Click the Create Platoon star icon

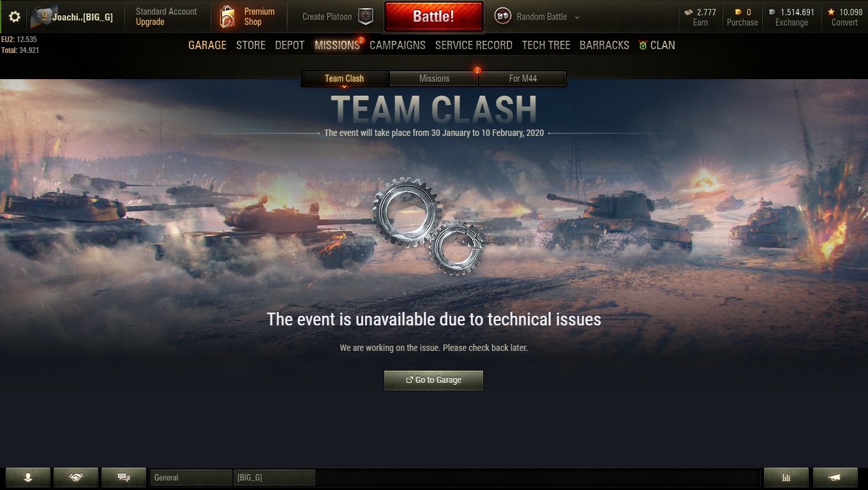[366, 17]
